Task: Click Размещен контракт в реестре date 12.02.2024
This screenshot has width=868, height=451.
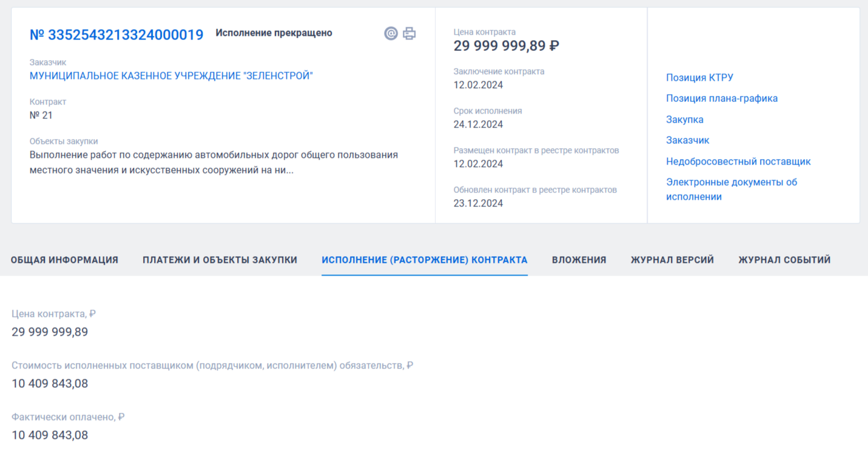Action: pyautogui.click(x=479, y=164)
